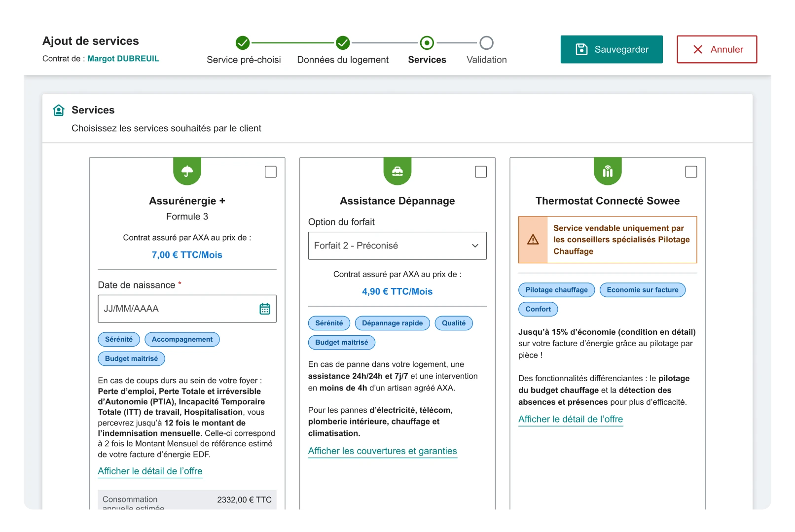Click Sérénité tag on Assistance Dépannage card
795x532 pixels.
point(329,323)
